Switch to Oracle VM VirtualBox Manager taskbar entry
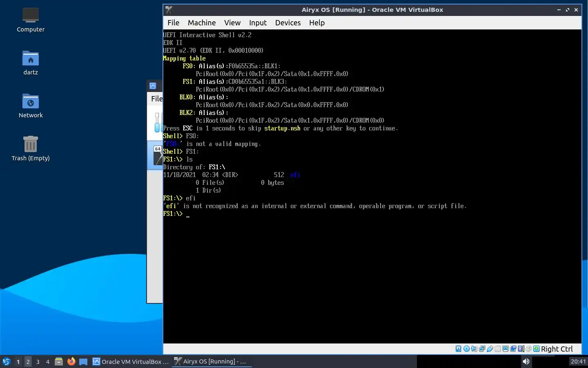This screenshot has height=368, width=588. pyautogui.click(x=130, y=361)
